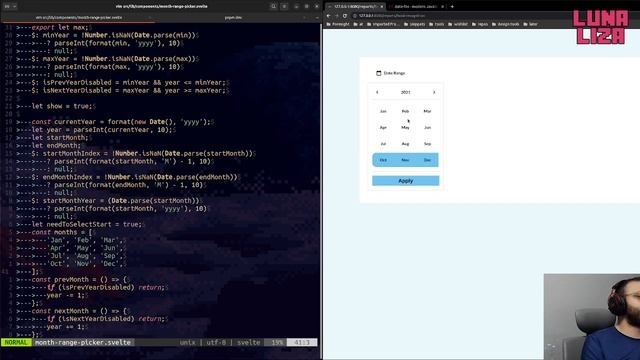Click the 2021 year label in picker
This screenshot has width=640, height=360.
(405, 92)
